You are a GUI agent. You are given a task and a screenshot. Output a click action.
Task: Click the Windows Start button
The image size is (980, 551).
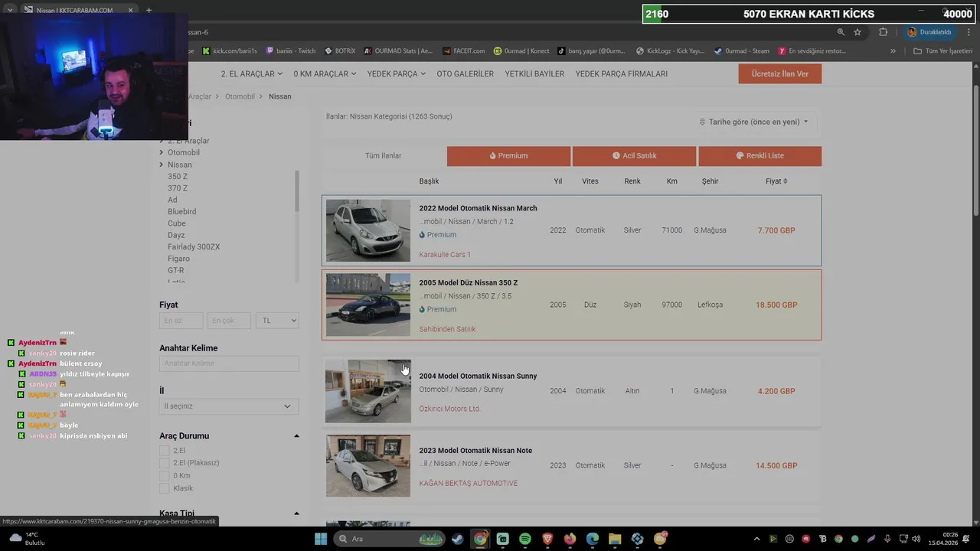click(x=321, y=539)
